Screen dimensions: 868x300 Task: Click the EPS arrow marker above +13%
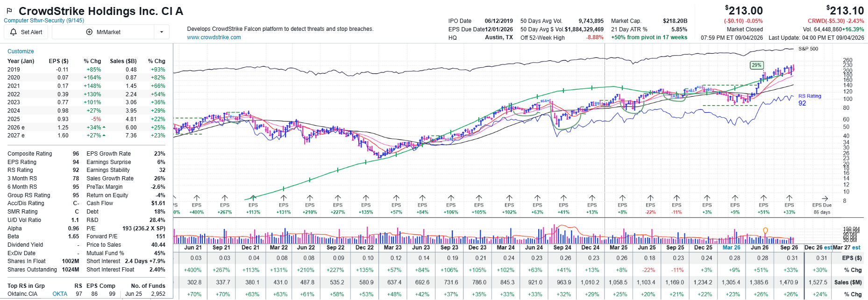(x=592, y=198)
